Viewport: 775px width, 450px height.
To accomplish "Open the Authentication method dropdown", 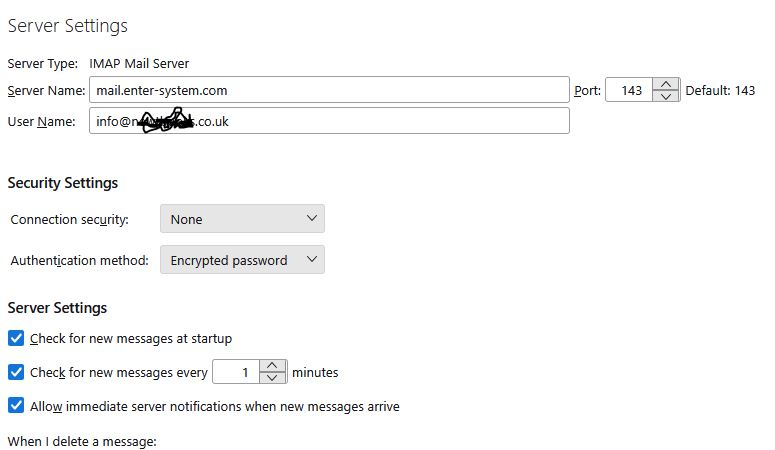I will [x=242, y=260].
